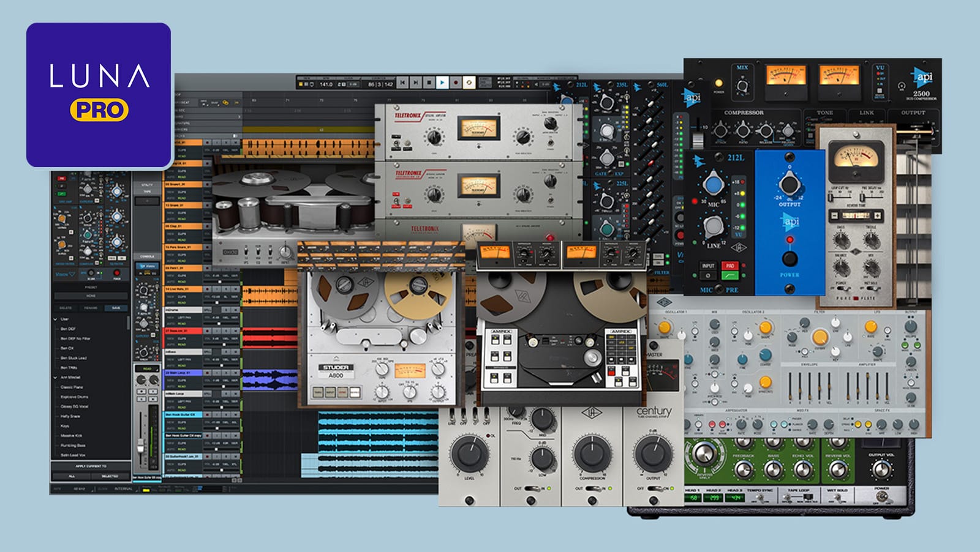Viewport: 980px width, 552px height.
Task: Toggle the Power button on blue API module
Action: pyautogui.click(x=790, y=258)
